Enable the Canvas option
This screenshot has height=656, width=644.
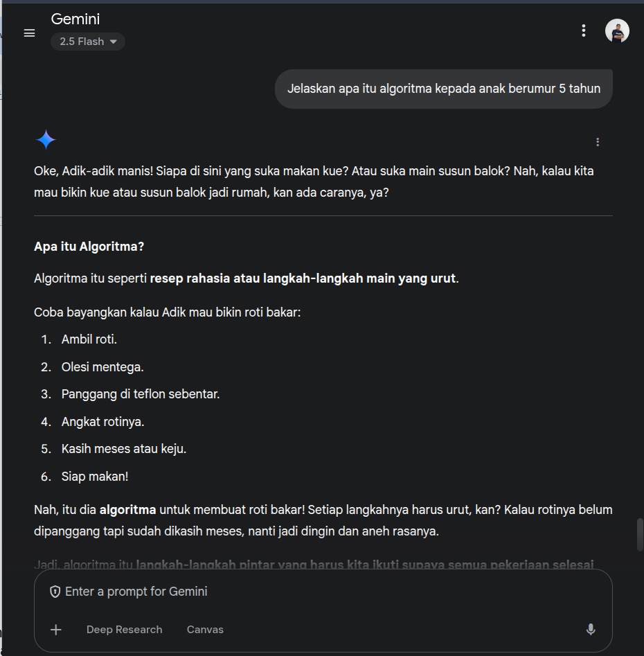pyautogui.click(x=205, y=630)
